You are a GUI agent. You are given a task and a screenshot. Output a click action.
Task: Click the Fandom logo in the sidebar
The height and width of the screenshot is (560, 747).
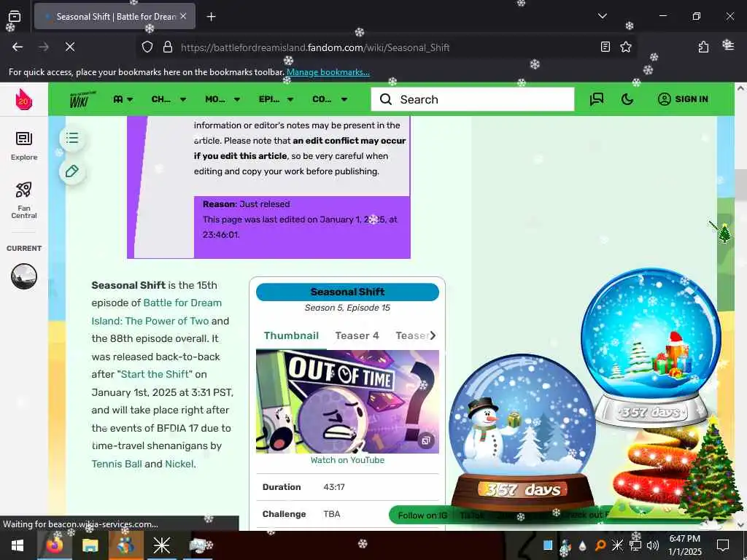(23, 99)
